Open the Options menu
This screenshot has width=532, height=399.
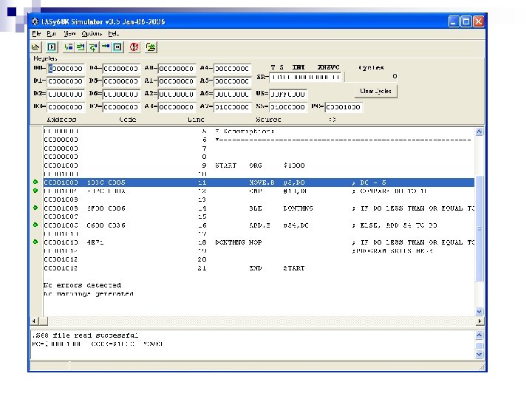click(x=92, y=33)
